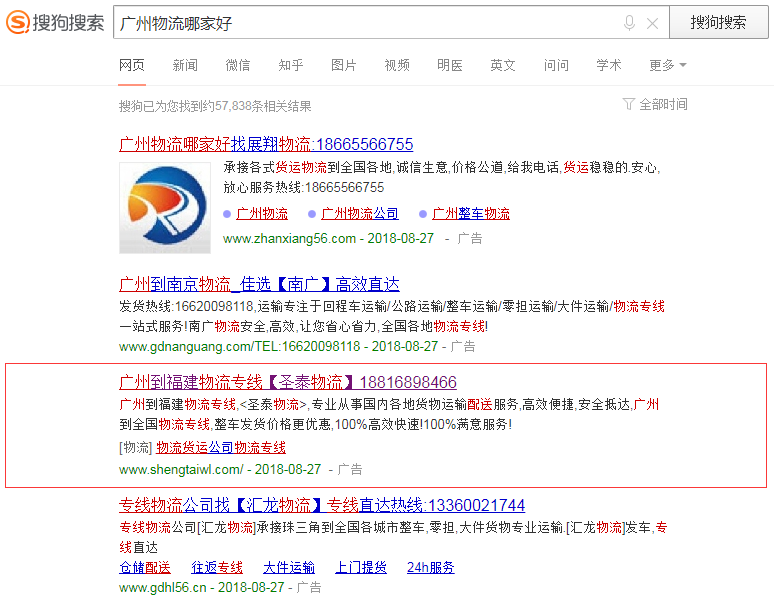The height and width of the screenshot is (606, 774).
Task: Open result 专线物流公司找【汇龙物流】专线直达热线
Action: [x=322, y=505]
